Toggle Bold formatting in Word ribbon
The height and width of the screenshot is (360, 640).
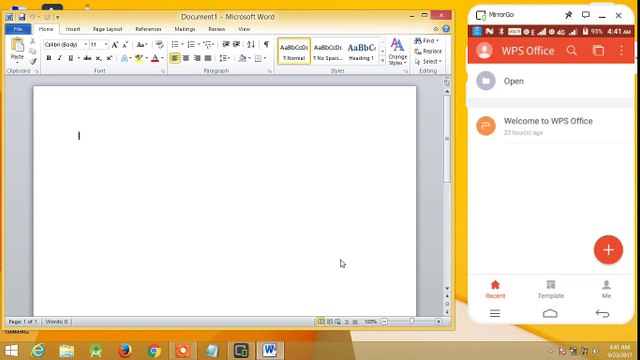pyautogui.click(x=49, y=58)
